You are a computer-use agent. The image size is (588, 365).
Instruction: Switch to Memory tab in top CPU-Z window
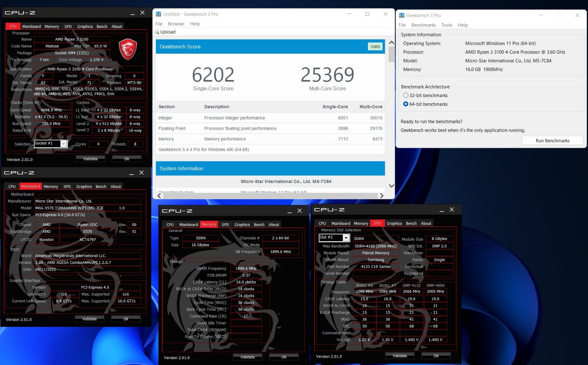[52, 26]
